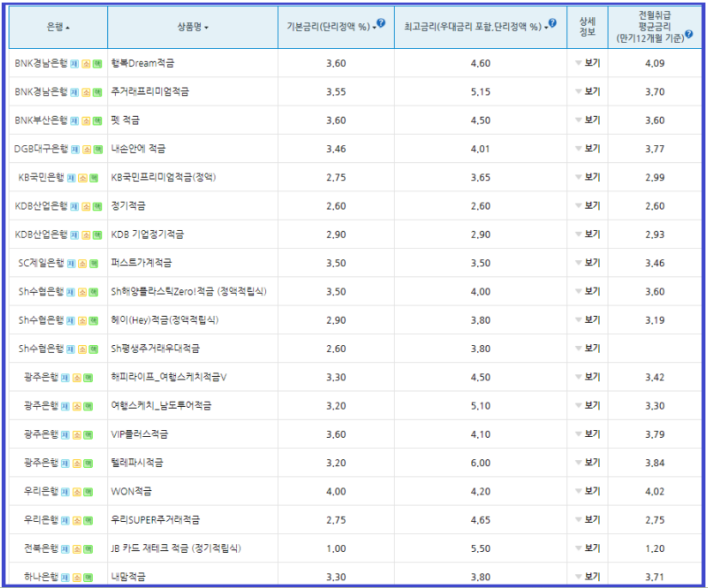
Task: Click 5.50 maximum rate of 전북은행 product
Action: [481, 549]
